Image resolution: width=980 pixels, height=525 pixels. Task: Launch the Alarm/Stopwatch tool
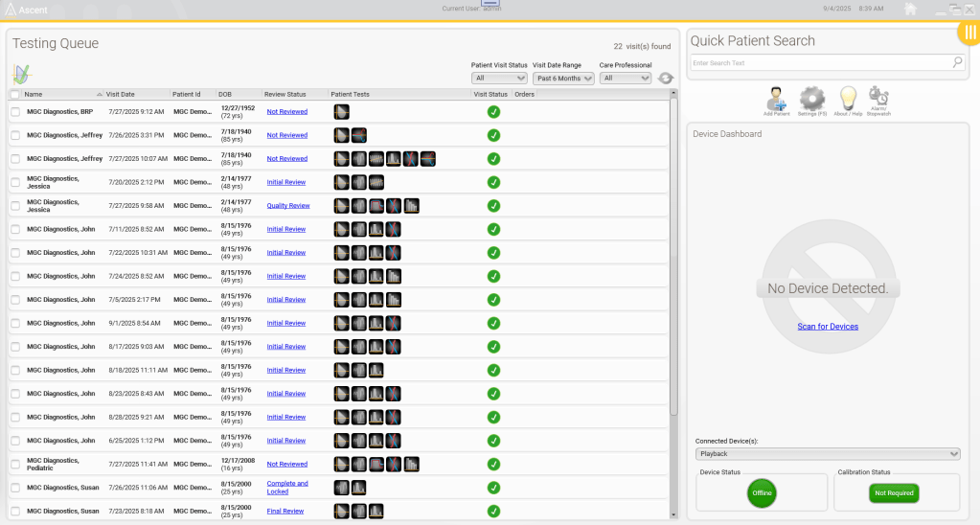878,99
